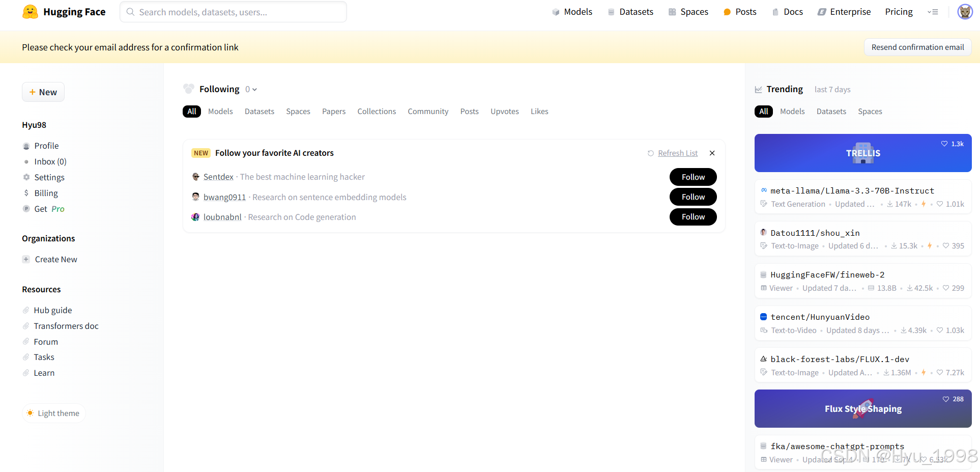Follow bwang0911
This screenshot has height=472, width=980.
coord(693,197)
